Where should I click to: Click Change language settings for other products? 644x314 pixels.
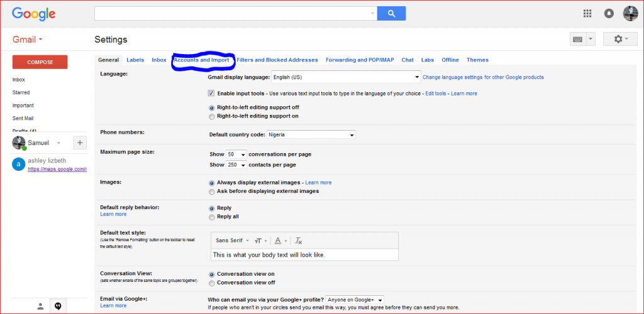pyautogui.click(x=483, y=77)
